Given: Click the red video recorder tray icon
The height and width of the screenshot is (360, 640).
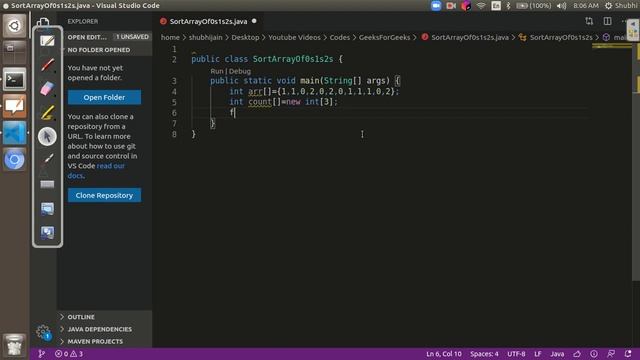Looking at the screenshot, I should (451, 6).
